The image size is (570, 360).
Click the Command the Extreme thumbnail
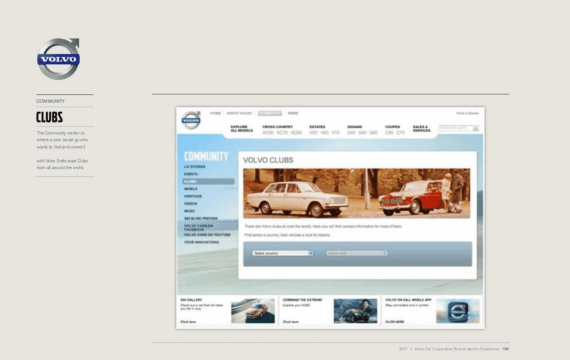tap(356, 311)
